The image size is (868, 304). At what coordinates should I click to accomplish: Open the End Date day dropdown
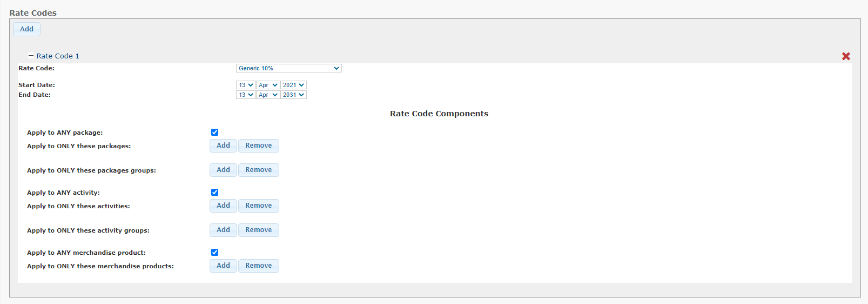[245, 95]
